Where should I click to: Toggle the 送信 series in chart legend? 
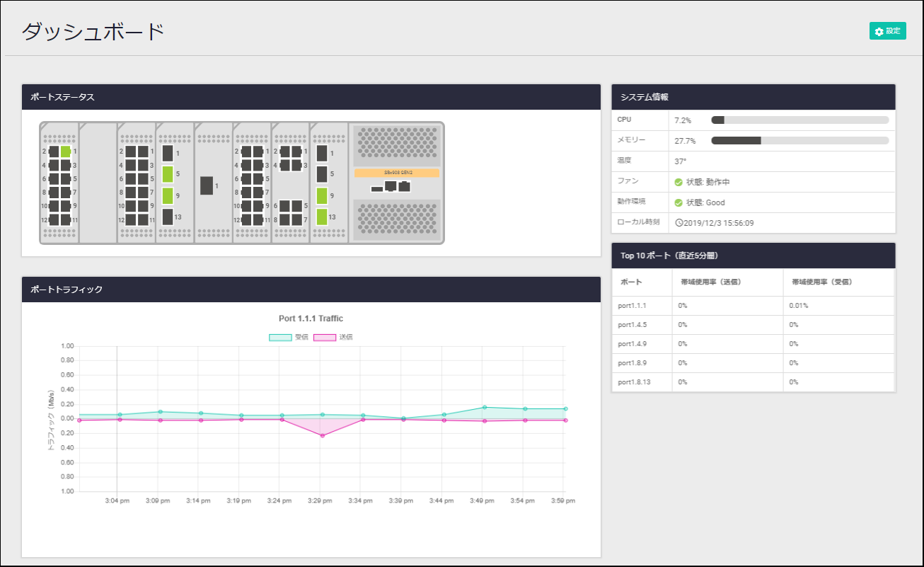point(325,337)
